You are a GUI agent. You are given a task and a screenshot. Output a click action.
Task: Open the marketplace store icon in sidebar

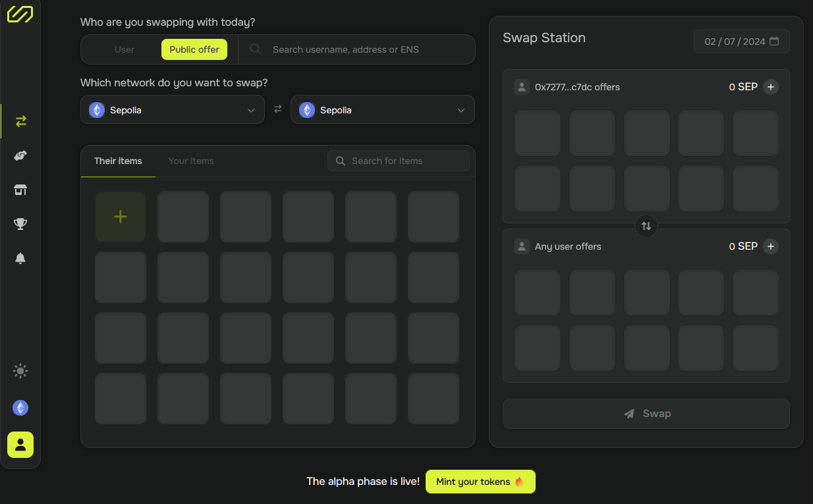[20, 190]
